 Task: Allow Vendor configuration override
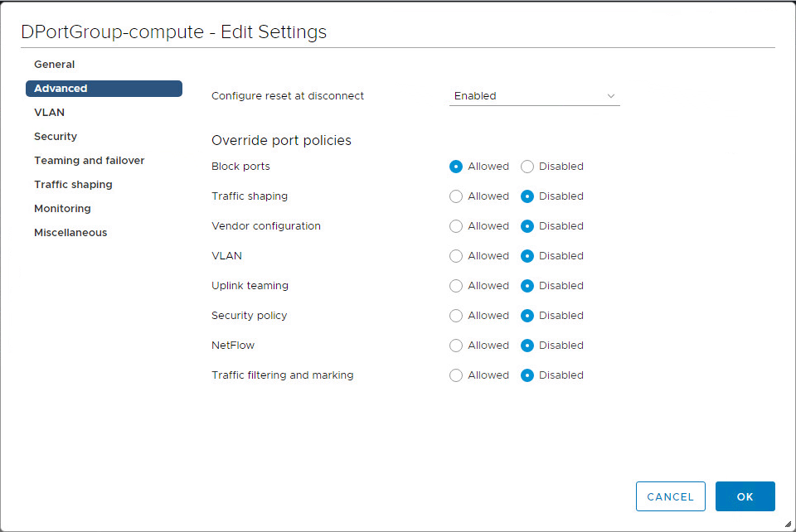coord(456,226)
